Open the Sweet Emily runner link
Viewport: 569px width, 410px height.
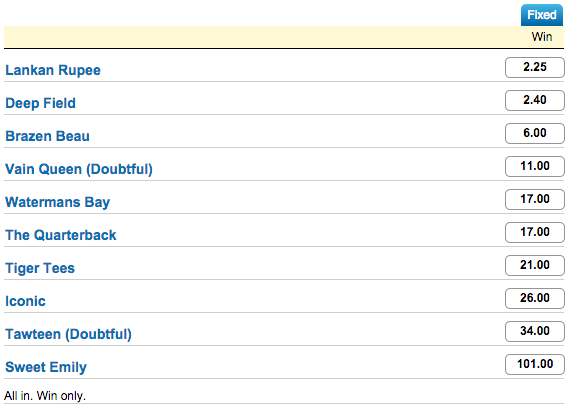(46, 367)
